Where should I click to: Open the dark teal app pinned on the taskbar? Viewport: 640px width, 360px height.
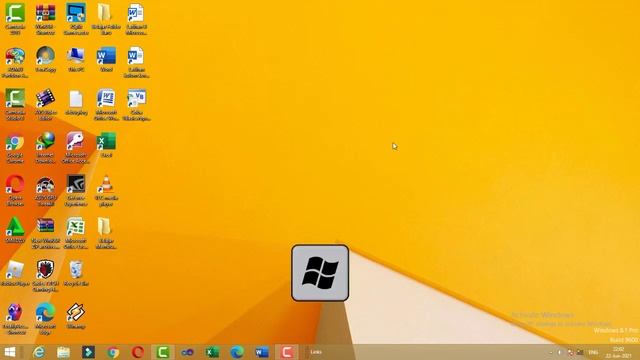(x=88, y=352)
